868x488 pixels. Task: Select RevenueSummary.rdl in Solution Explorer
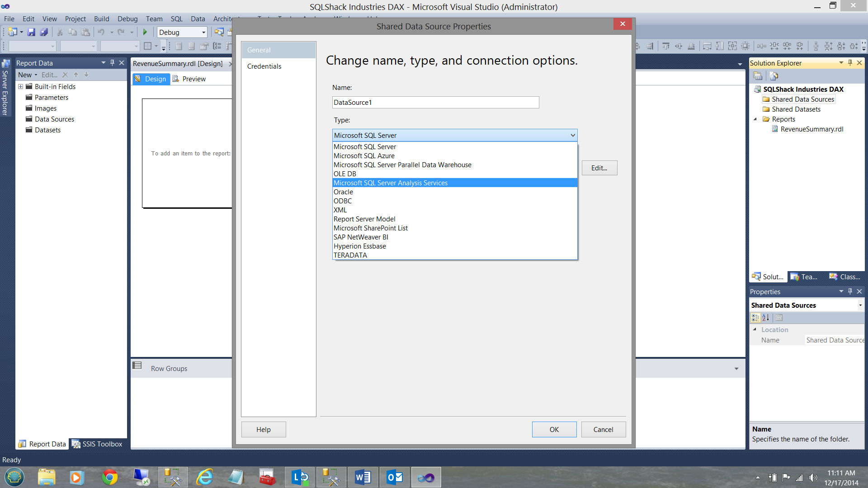(811, 129)
